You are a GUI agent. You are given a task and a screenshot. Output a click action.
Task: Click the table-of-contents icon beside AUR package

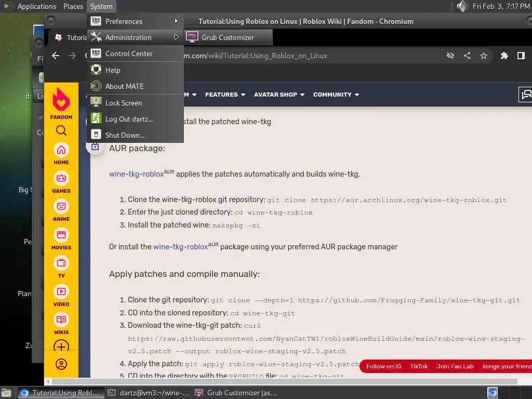[95, 147]
